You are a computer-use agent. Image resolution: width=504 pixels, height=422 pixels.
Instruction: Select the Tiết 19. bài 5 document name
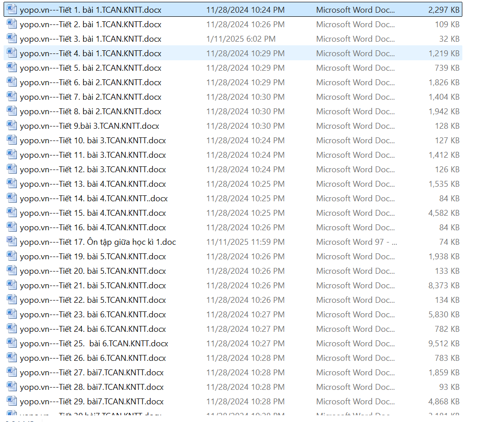93,257
